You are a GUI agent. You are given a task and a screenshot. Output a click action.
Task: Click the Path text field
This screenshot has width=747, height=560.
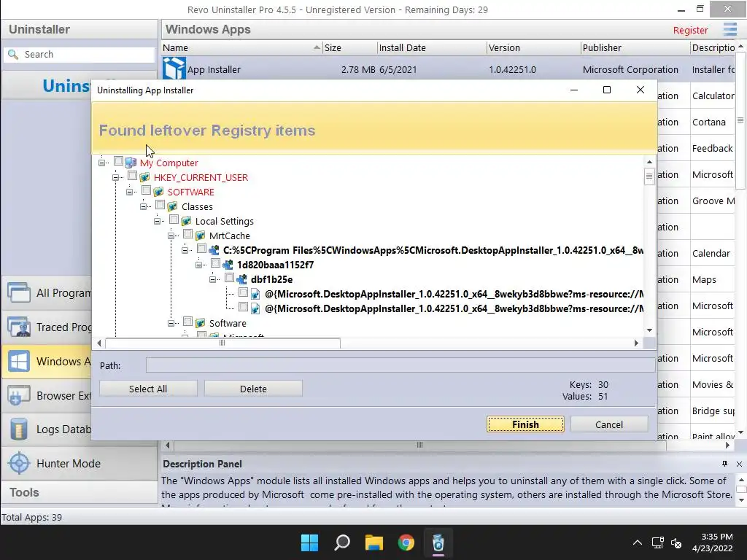tap(400, 365)
